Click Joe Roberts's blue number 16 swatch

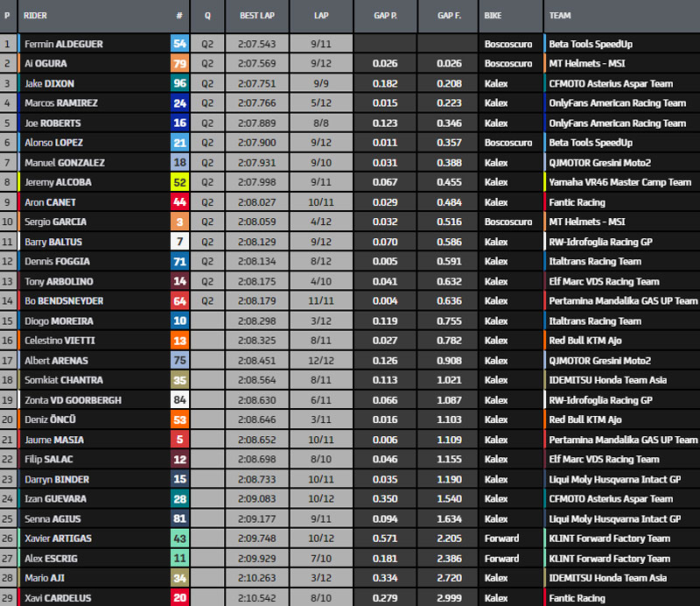[179, 123]
